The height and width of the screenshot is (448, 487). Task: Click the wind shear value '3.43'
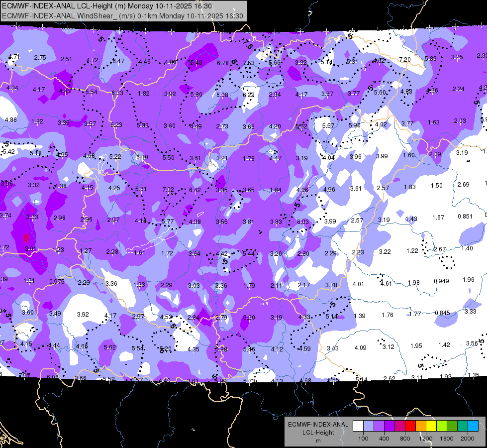click(x=333, y=348)
